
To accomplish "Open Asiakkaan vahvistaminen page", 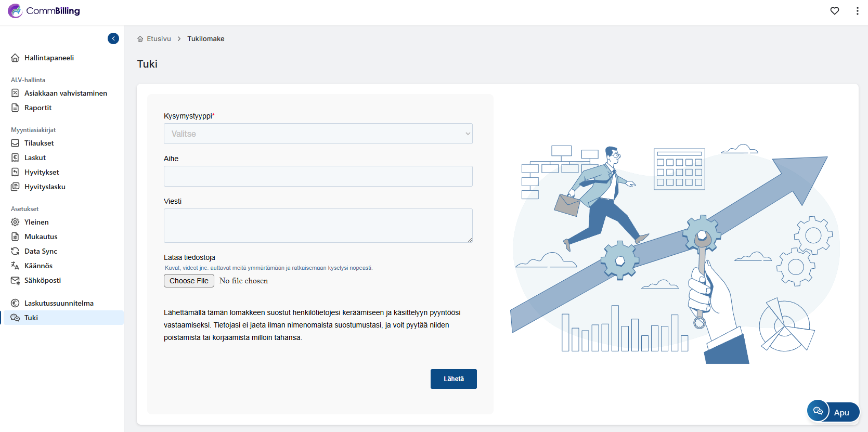I will pyautogui.click(x=66, y=93).
